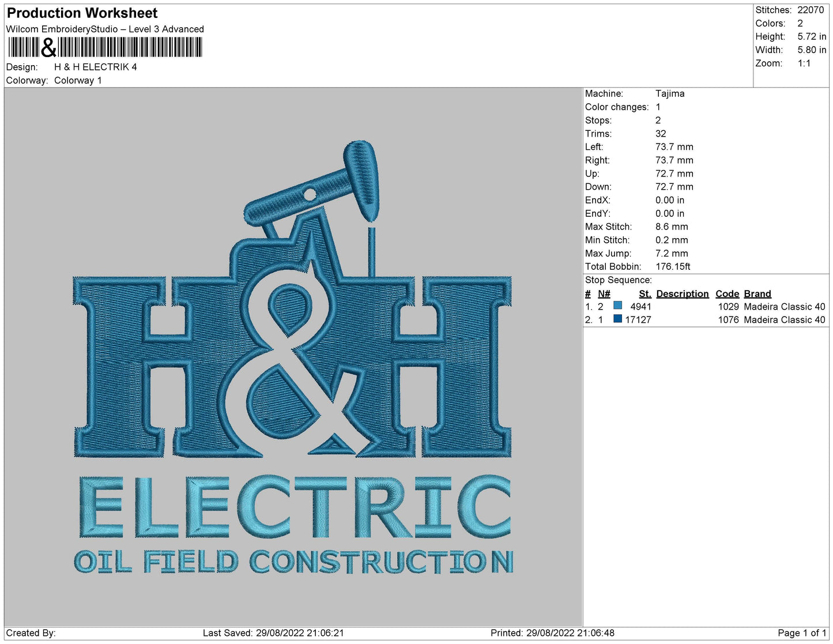Image resolution: width=833 pixels, height=644 pixels.
Task: Click Max Jump value 7.2 mm
Action: (672, 253)
